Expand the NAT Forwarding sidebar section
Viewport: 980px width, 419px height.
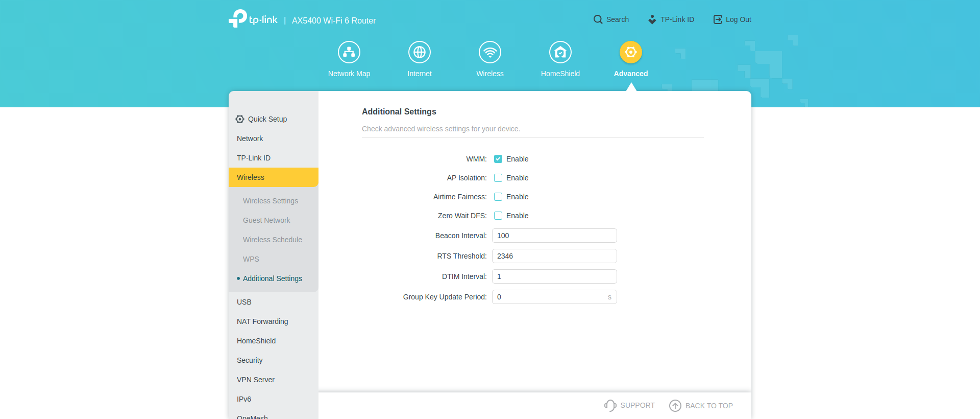coord(262,321)
